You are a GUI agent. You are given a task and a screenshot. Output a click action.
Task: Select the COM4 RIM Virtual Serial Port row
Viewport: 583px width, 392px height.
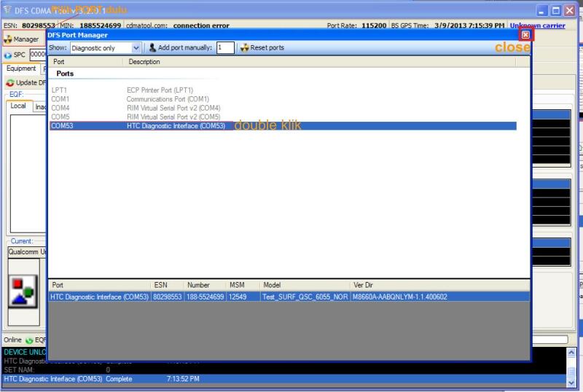tap(283, 108)
